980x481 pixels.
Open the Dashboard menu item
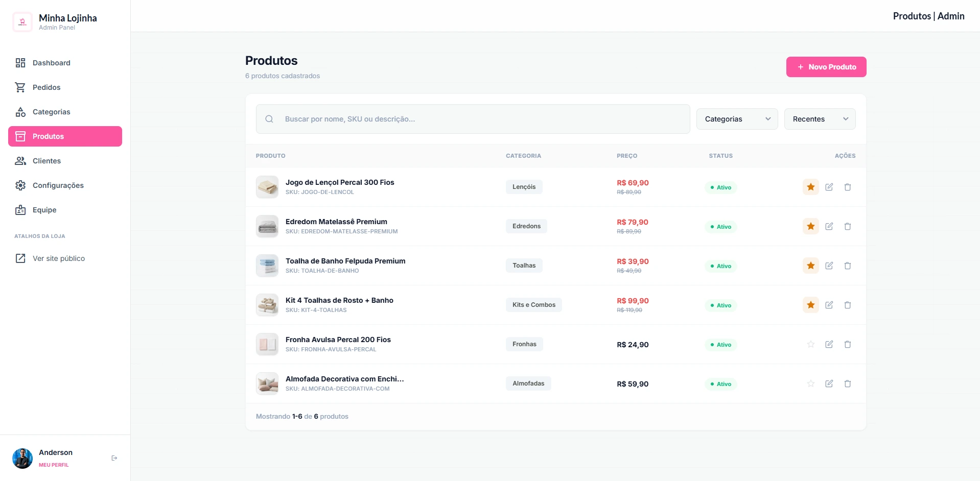coord(51,63)
